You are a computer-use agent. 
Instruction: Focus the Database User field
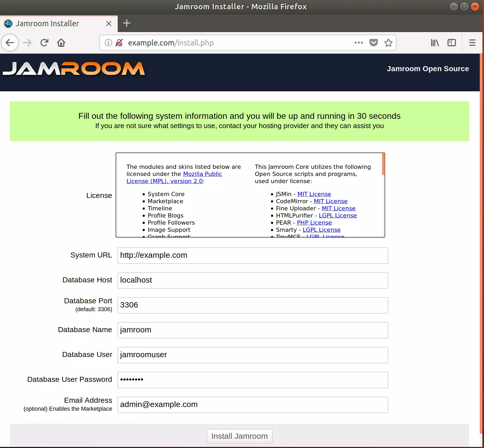click(253, 355)
